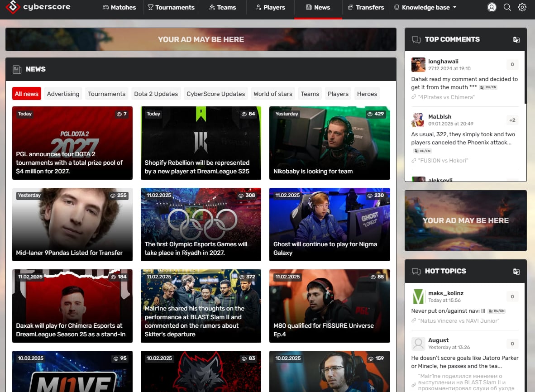Click the cyberscore logo icon
This screenshot has height=392, width=535.
[13, 7]
